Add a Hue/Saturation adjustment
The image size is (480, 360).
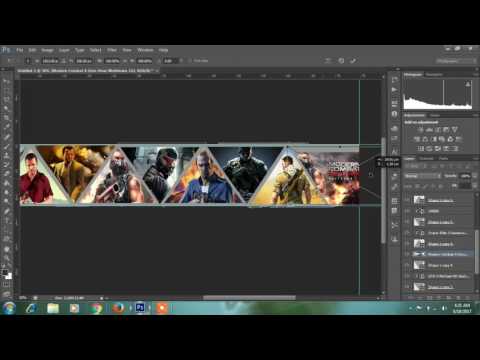(417, 139)
